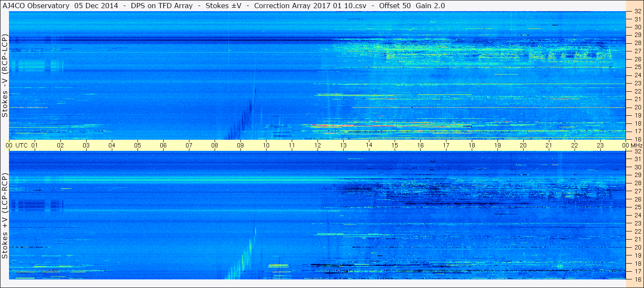Click the 32 MHz label of the upper panel
This screenshot has height=288, width=644.
click(x=637, y=12)
